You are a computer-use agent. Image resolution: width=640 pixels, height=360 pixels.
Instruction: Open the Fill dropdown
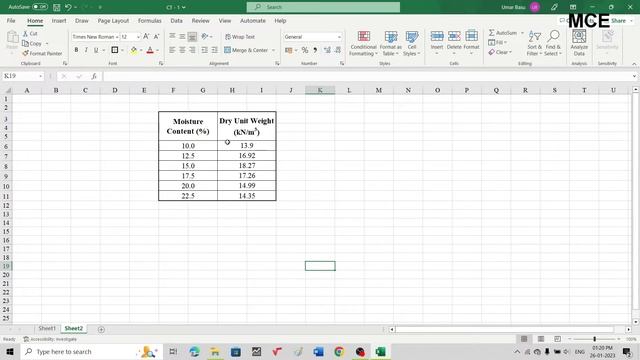498,42
